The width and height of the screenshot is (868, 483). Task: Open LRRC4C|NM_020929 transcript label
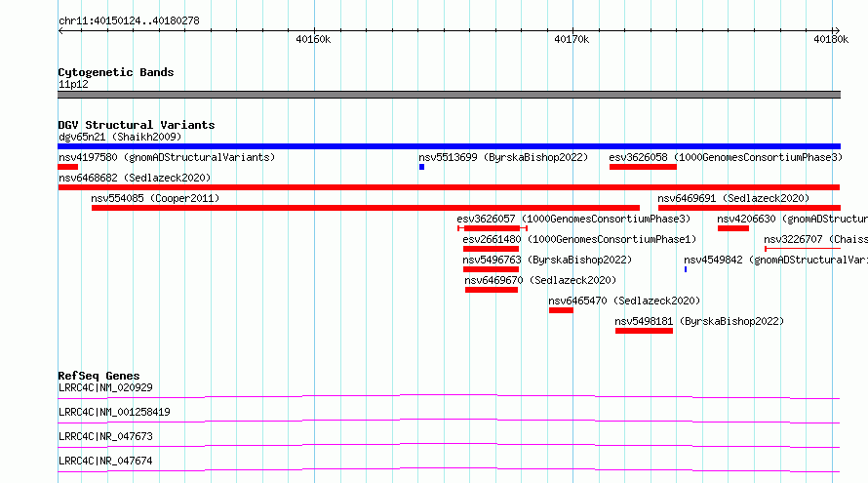(105, 387)
